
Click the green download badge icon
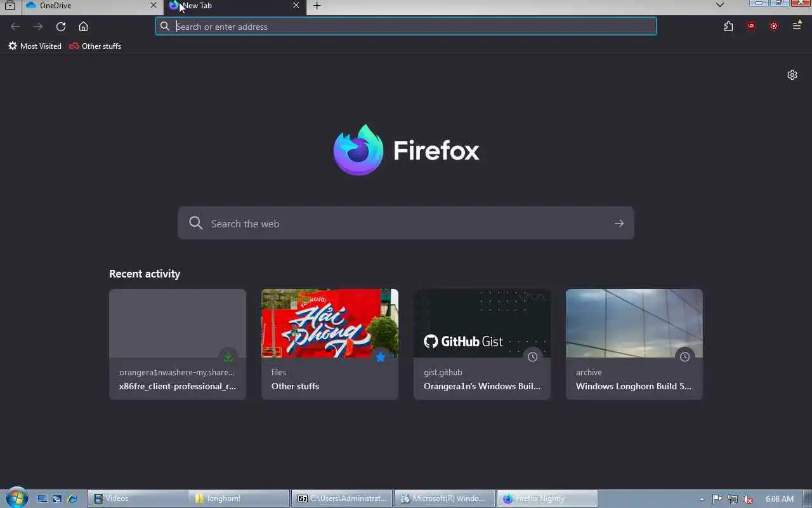coord(228,357)
